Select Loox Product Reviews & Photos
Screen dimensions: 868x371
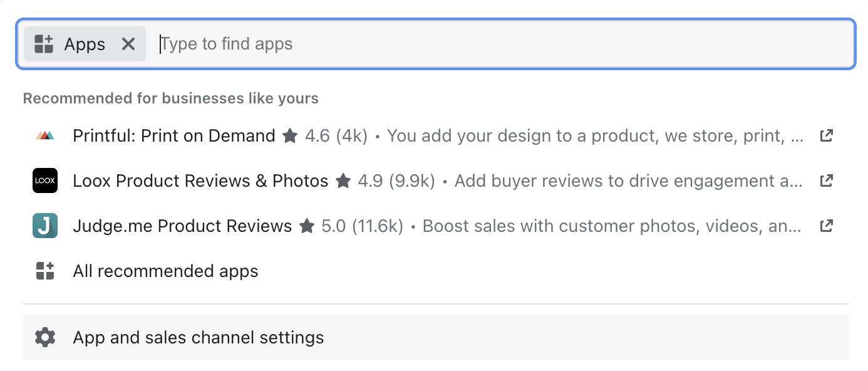(x=200, y=180)
